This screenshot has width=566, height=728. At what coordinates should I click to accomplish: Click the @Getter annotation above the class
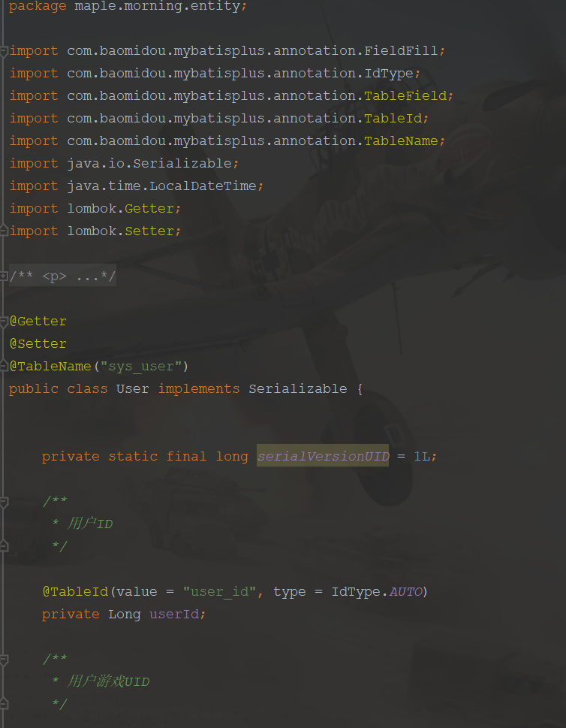tap(38, 322)
